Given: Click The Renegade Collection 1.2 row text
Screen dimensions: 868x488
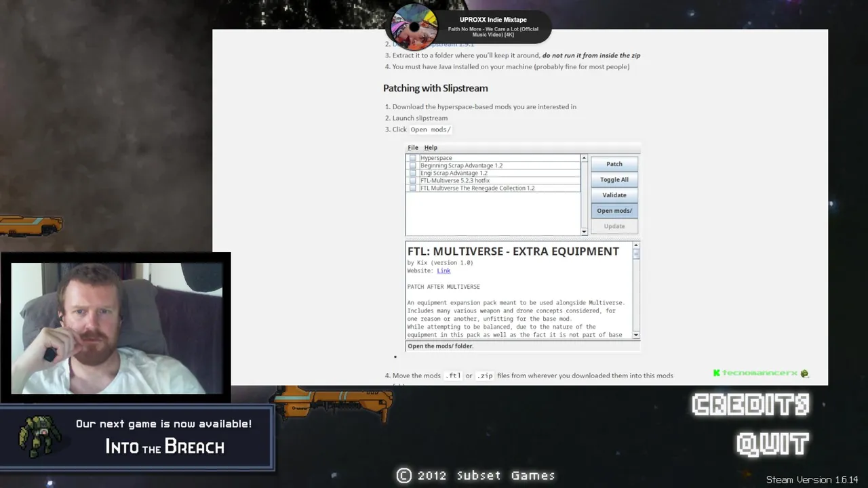Looking at the screenshot, I should (477, 188).
